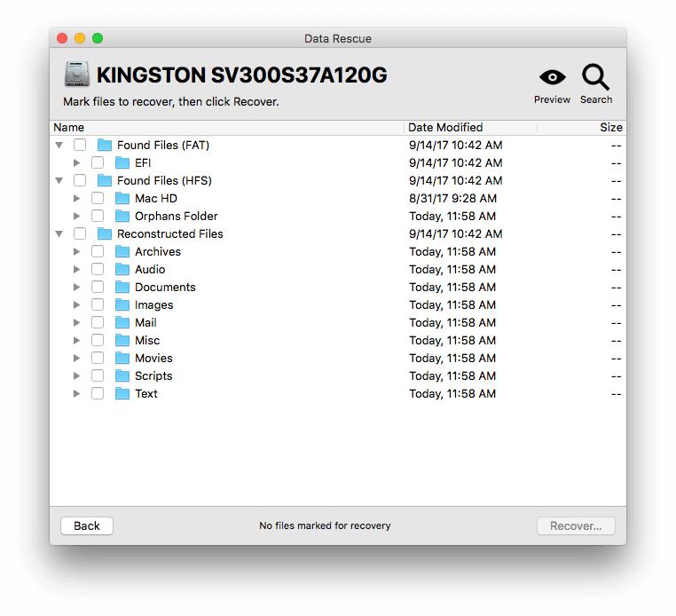Click the Archives folder icon
Viewport: 676px width, 616px height.
pyautogui.click(x=122, y=251)
